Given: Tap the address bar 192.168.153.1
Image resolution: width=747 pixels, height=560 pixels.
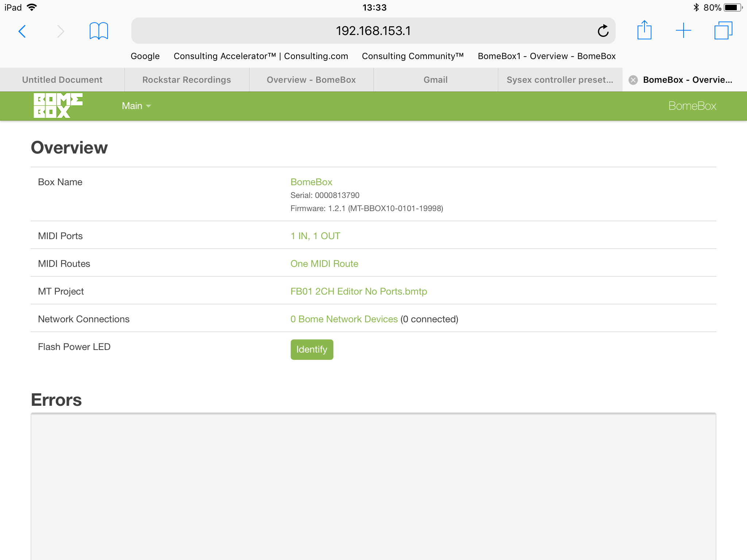Looking at the screenshot, I should 373,31.
